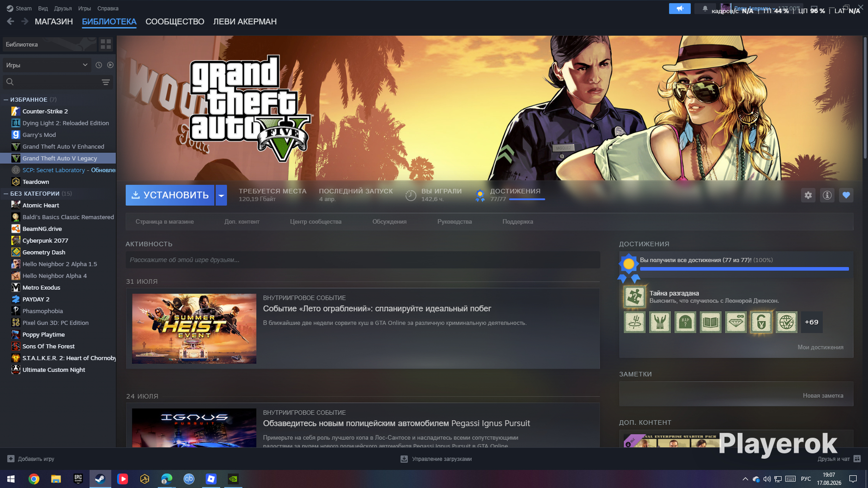The image size is (868, 488).
Task: Open the Вид menu
Action: 43,8
